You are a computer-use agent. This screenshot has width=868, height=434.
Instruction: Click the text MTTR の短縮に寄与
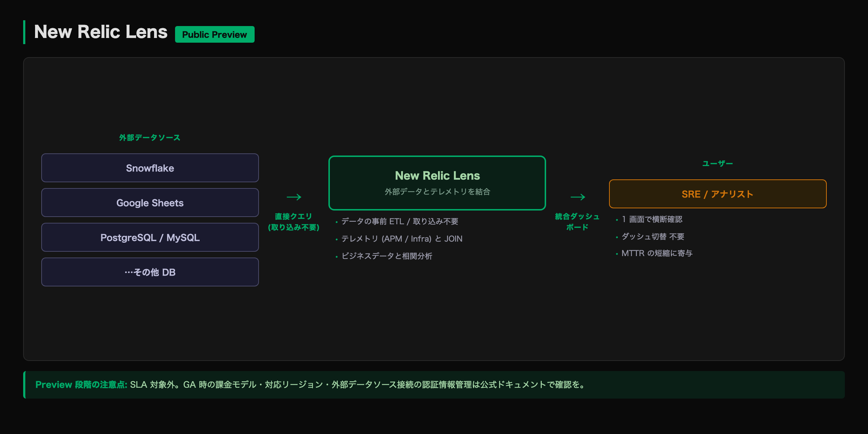click(657, 253)
